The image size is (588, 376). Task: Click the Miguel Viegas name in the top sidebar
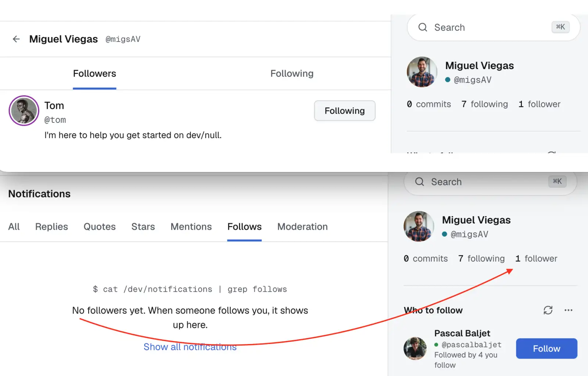[x=479, y=65]
